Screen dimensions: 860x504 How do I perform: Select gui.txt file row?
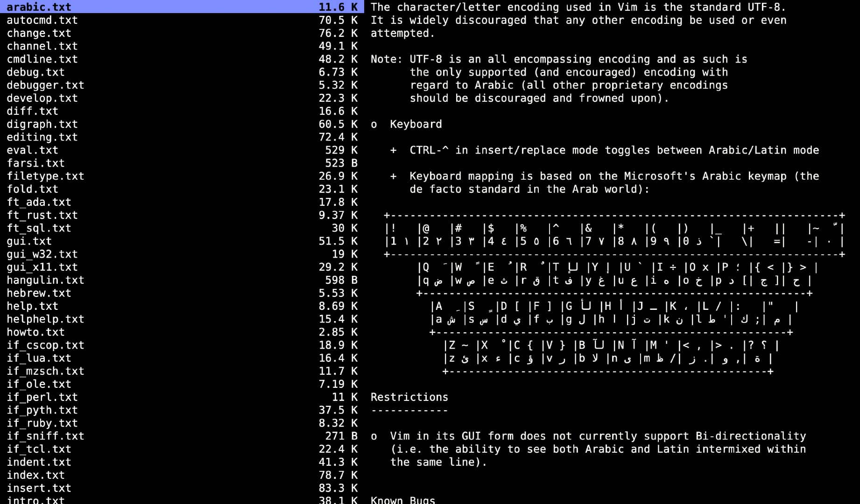[182, 241]
